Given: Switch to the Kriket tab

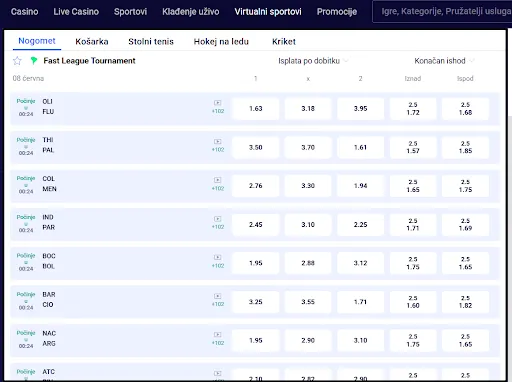Looking at the screenshot, I should (284, 42).
